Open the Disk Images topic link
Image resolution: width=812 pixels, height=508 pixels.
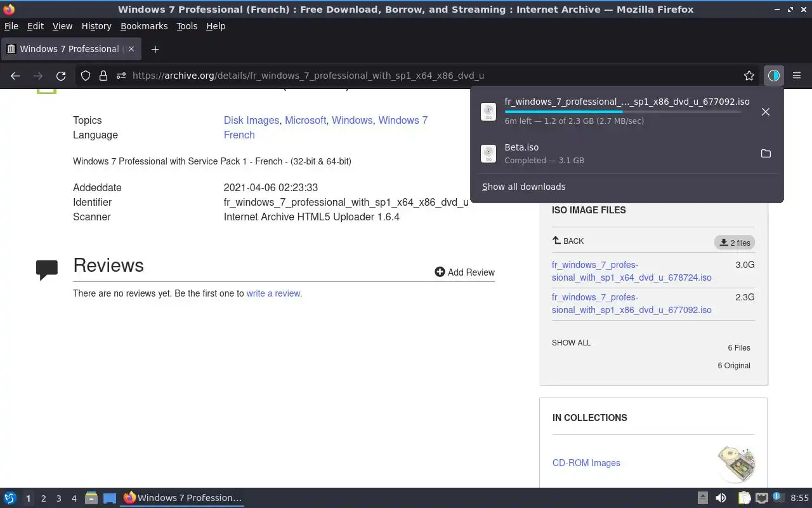(251, 120)
